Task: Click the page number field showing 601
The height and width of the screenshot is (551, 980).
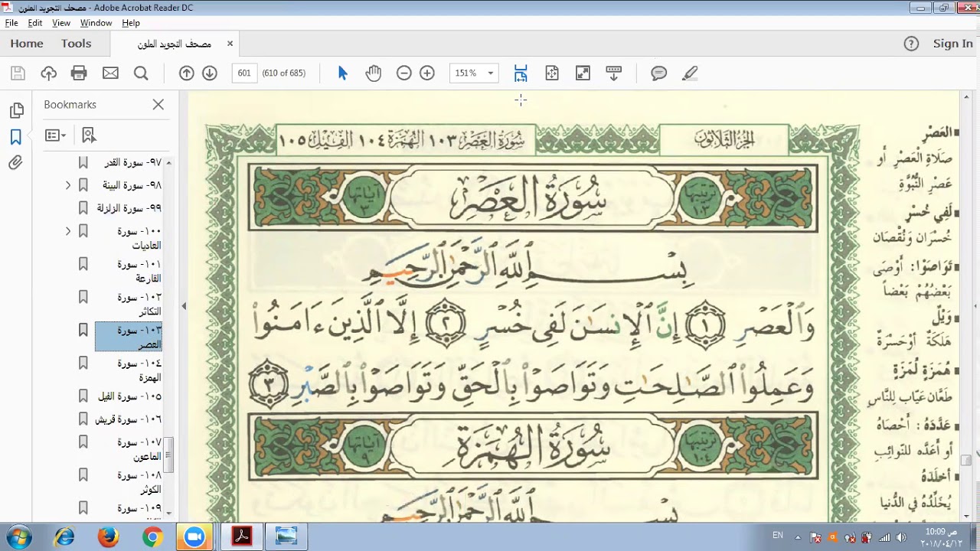Action: pos(244,73)
